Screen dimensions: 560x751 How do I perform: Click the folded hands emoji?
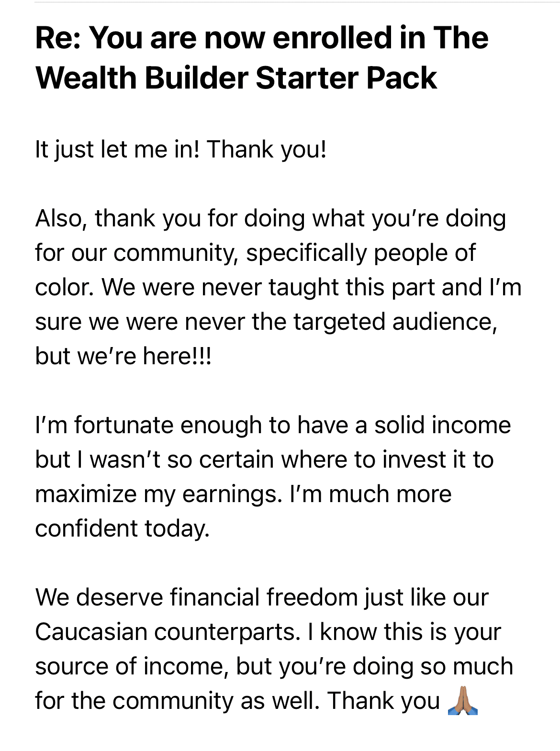coord(462,700)
